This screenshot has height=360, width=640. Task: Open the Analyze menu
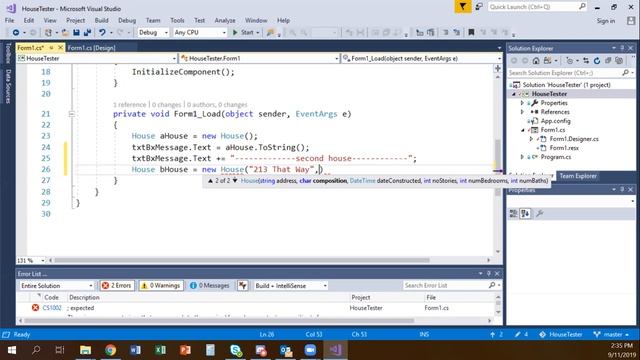point(225,20)
